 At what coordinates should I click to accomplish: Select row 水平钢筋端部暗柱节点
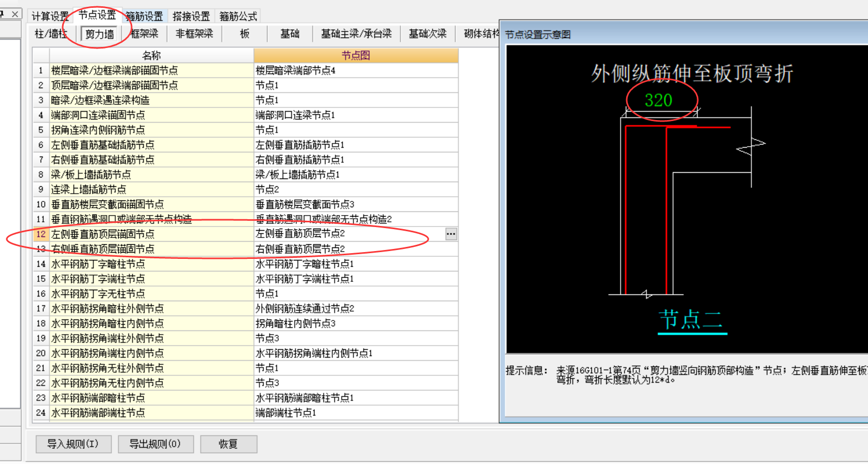(151, 398)
